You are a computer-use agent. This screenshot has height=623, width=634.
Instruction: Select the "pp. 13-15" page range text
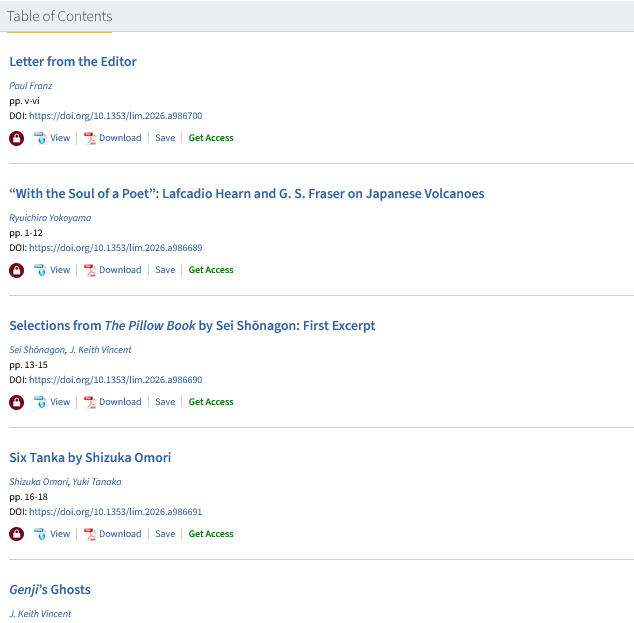tap(28, 365)
